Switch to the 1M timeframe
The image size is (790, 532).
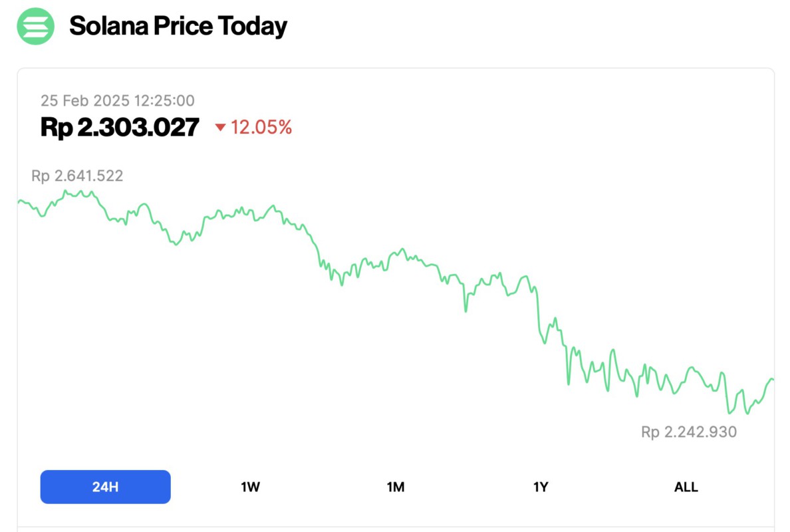396,487
